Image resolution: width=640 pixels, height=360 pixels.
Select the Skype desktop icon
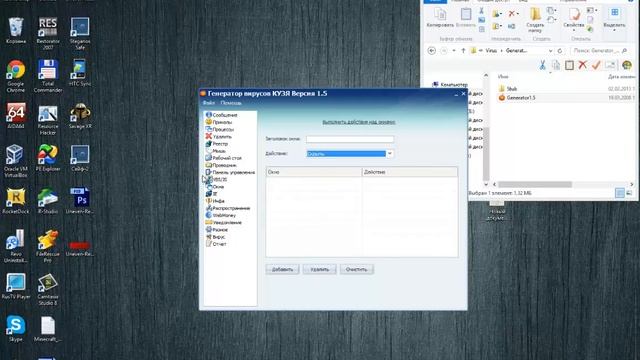click(16, 328)
